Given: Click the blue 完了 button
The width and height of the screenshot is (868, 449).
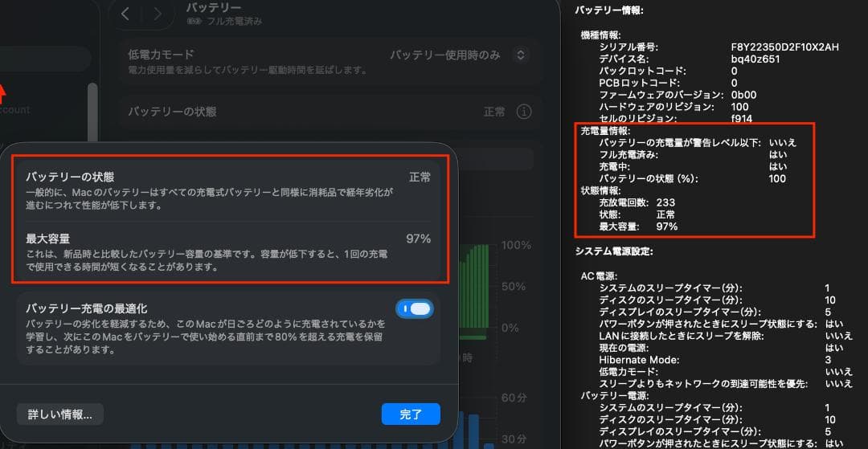Looking at the screenshot, I should pos(410,414).
